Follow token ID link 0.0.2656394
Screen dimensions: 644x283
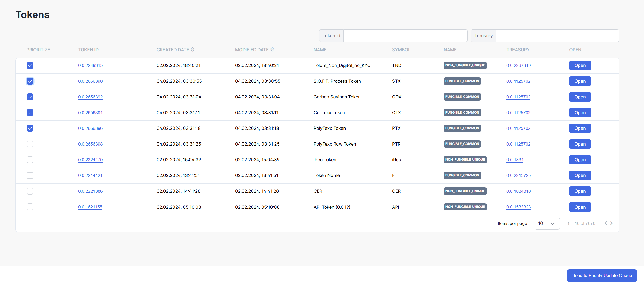[x=90, y=113]
